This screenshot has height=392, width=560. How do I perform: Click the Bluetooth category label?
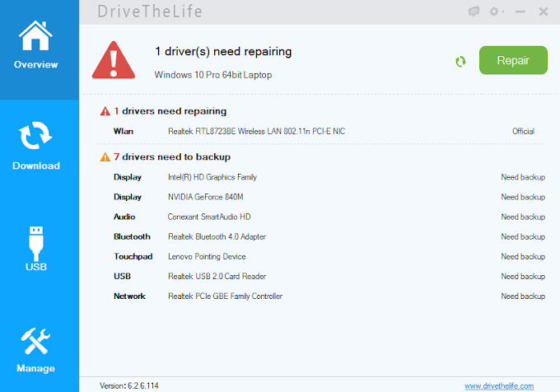pos(132,236)
